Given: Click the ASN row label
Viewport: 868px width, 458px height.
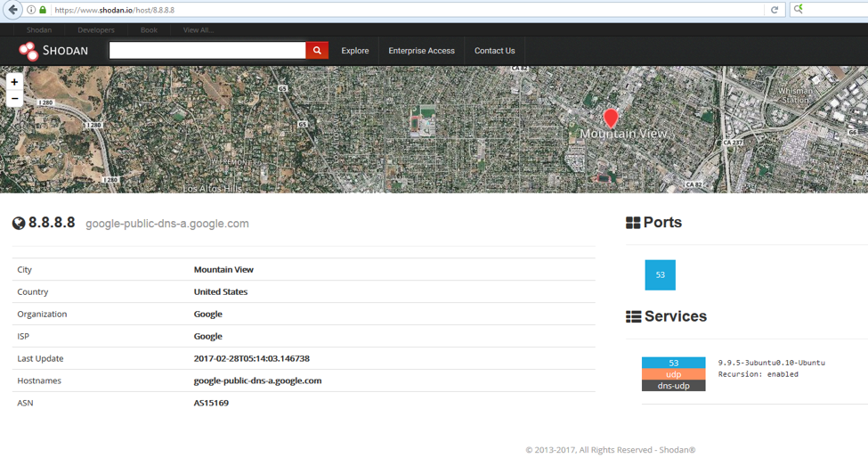Looking at the screenshot, I should [25, 403].
